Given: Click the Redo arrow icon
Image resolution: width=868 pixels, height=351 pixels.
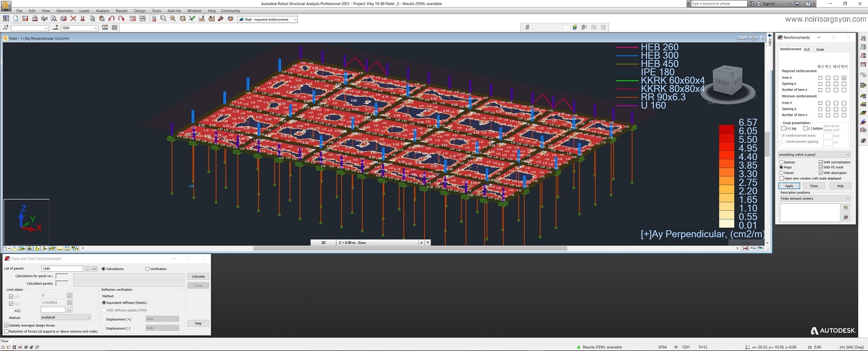Looking at the screenshot, I should coord(121,19).
